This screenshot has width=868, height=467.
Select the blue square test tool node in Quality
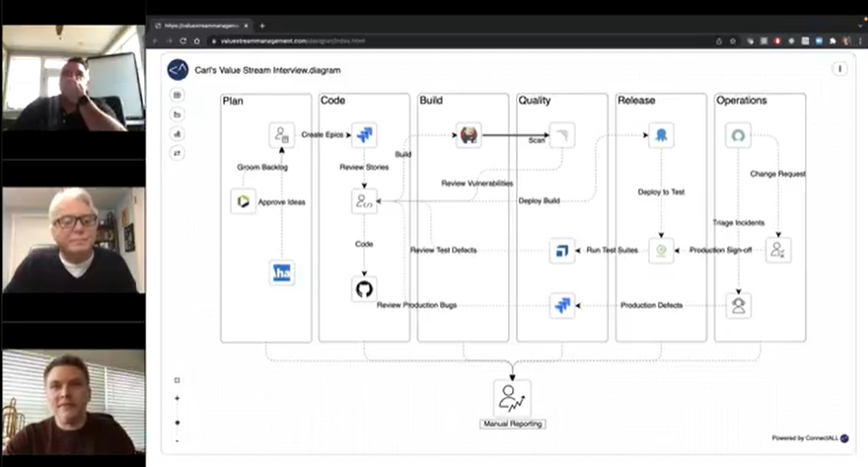coord(562,251)
